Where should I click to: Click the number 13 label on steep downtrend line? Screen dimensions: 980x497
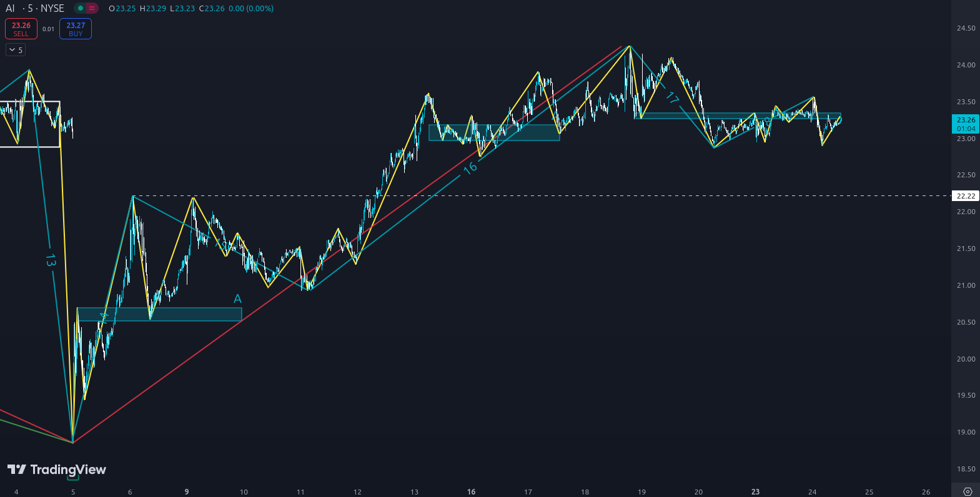(51, 260)
